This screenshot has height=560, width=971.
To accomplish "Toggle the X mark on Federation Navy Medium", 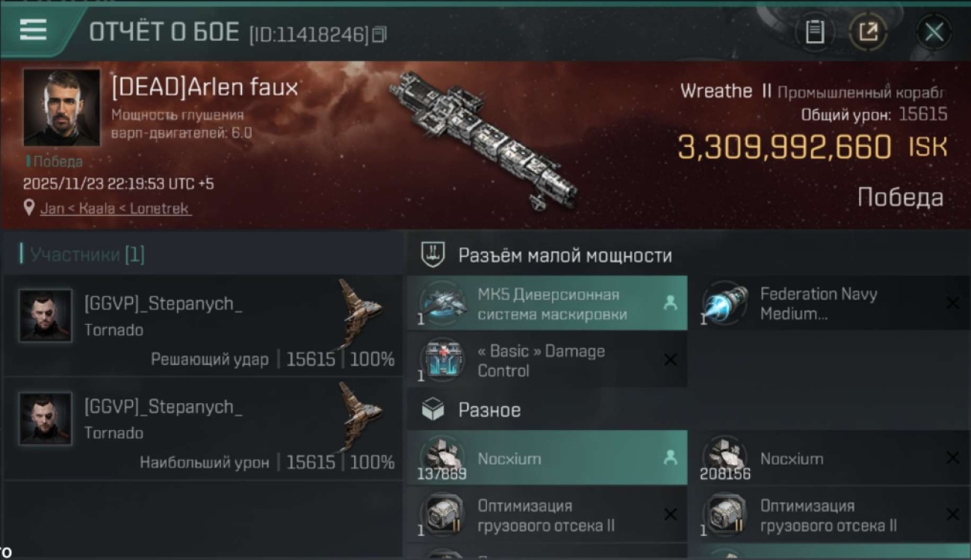I will click(x=952, y=303).
